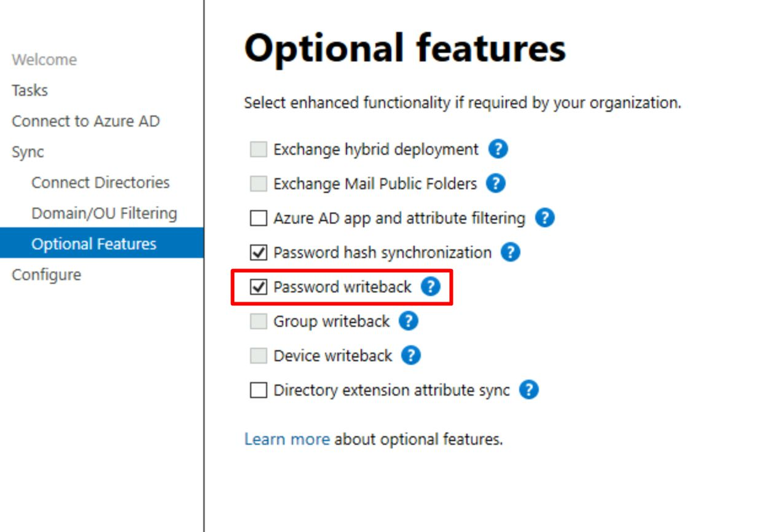Click Device writeback question mark icon
Image resolution: width=776 pixels, height=532 pixels.
pyautogui.click(x=411, y=356)
